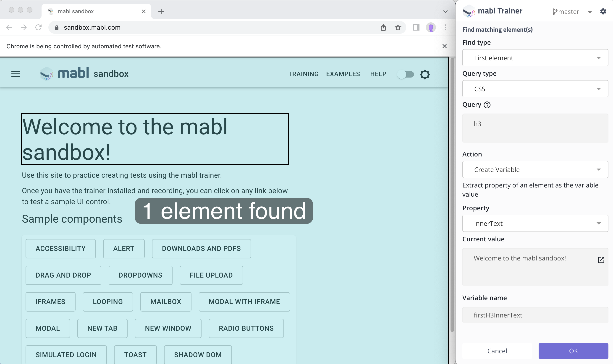
Task: Click the MODAL button
Action: pyautogui.click(x=48, y=328)
